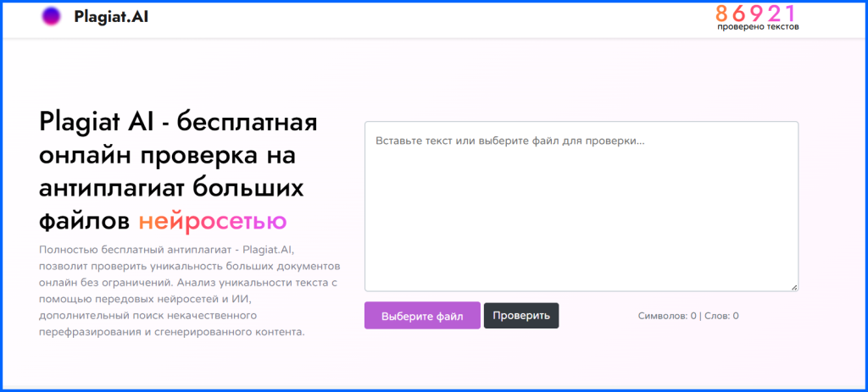Open the Plagiat.AI brand link
868x392 pixels.
pos(111,17)
